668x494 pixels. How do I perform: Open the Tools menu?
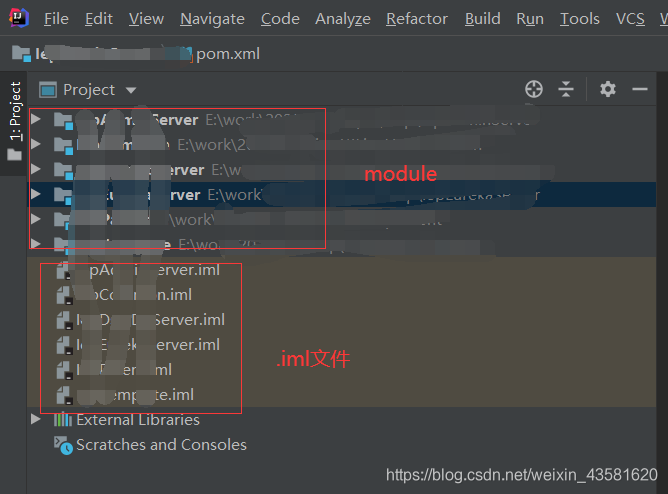click(x=579, y=19)
